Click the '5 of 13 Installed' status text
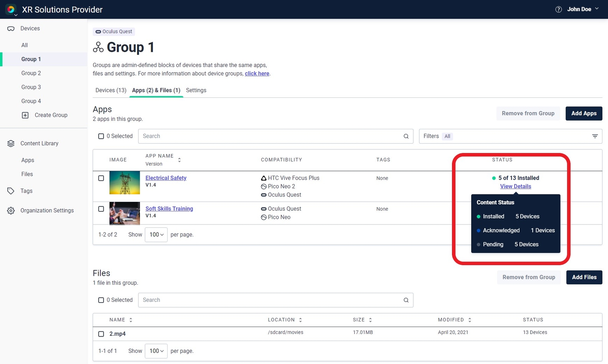Image resolution: width=608 pixels, height=364 pixels. tap(519, 178)
